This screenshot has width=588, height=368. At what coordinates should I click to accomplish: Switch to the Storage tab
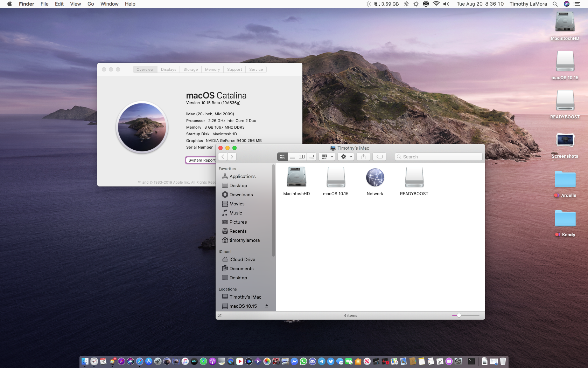(x=190, y=69)
